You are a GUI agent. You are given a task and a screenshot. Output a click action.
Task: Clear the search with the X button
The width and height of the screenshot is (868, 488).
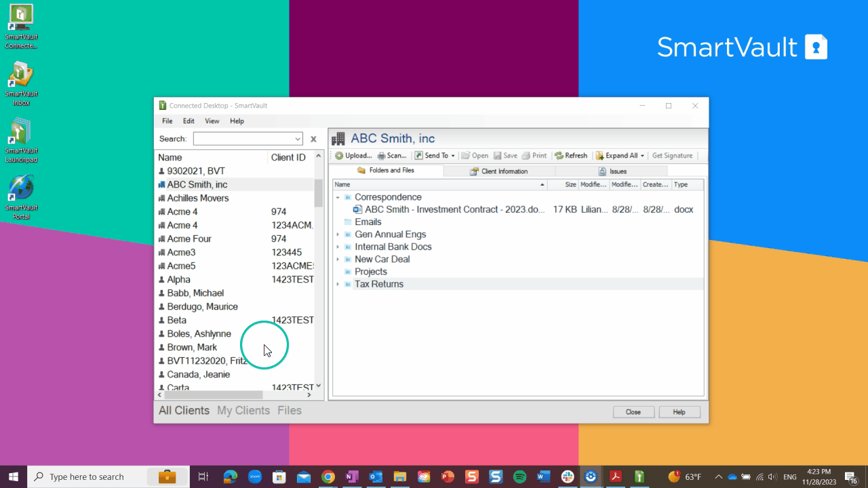click(313, 139)
